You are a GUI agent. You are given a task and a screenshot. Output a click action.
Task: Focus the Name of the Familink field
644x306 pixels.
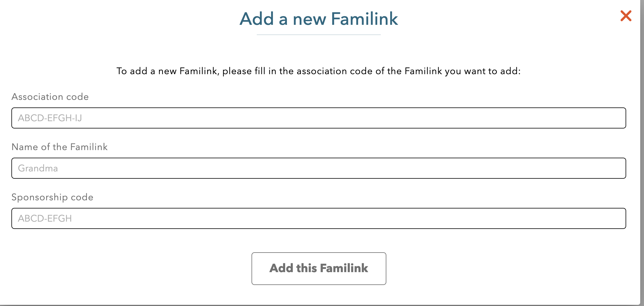pyautogui.click(x=319, y=168)
